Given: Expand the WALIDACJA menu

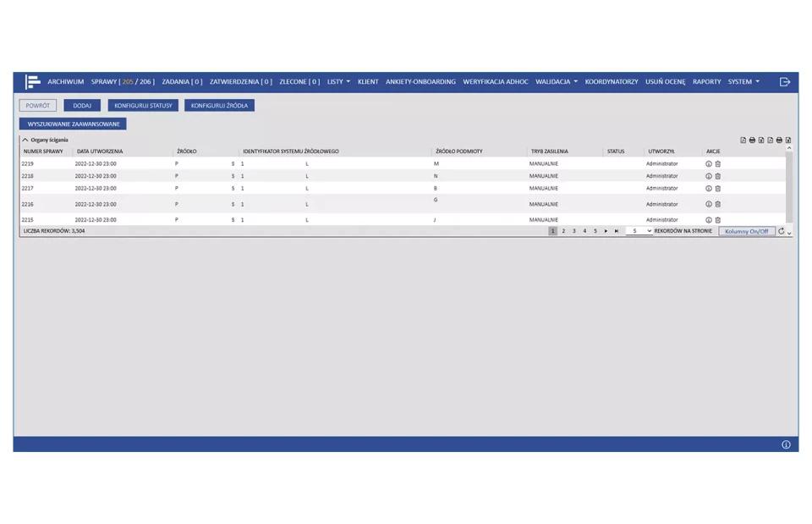Looking at the screenshot, I should pos(557,82).
